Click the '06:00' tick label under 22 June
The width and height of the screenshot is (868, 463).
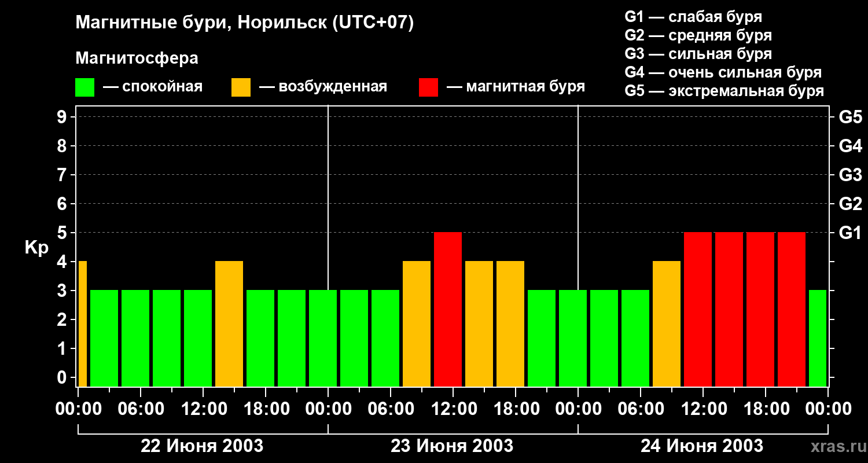141,409
